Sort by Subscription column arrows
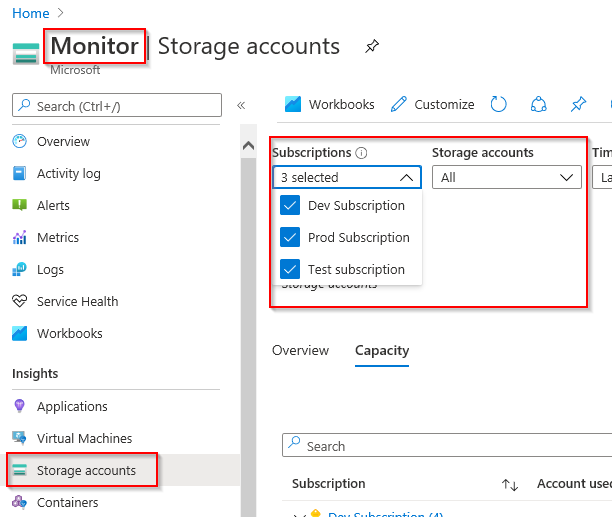This screenshot has width=612, height=517. (510, 484)
